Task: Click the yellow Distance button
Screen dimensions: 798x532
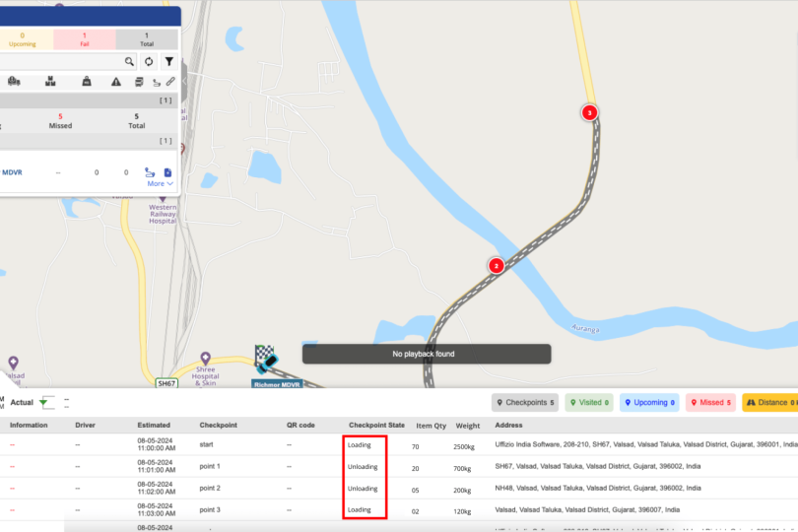Action: (x=770, y=402)
